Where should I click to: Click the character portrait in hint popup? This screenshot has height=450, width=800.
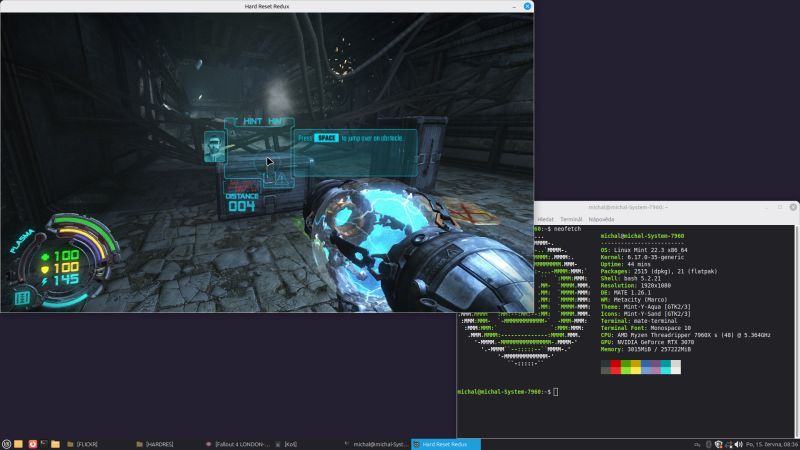[214, 146]
